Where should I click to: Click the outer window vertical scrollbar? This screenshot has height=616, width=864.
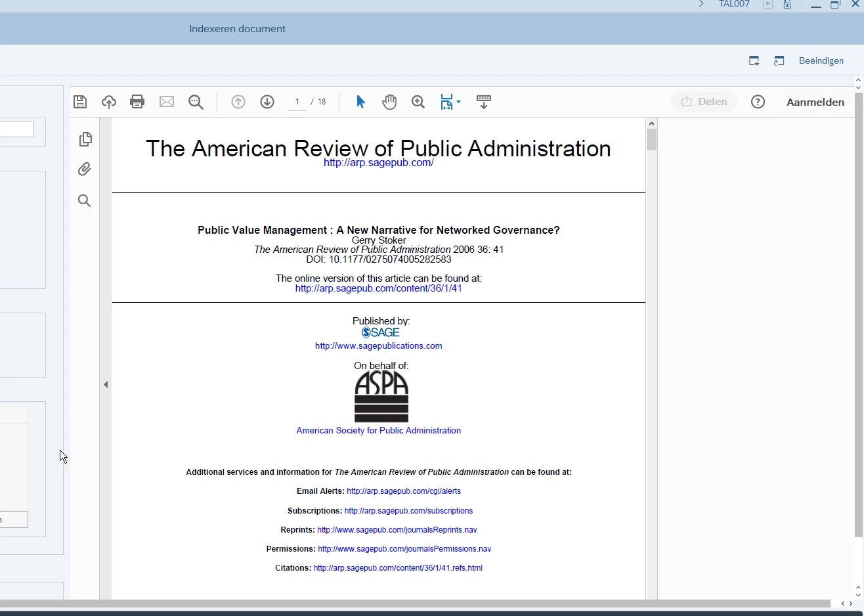tap(858, 315)
